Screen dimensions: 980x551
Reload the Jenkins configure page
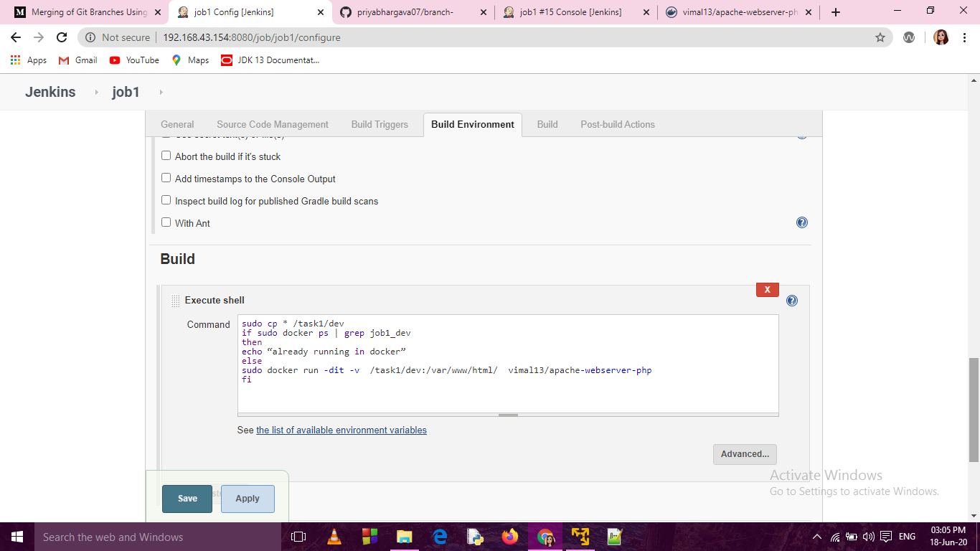click(x=61, y=37)
